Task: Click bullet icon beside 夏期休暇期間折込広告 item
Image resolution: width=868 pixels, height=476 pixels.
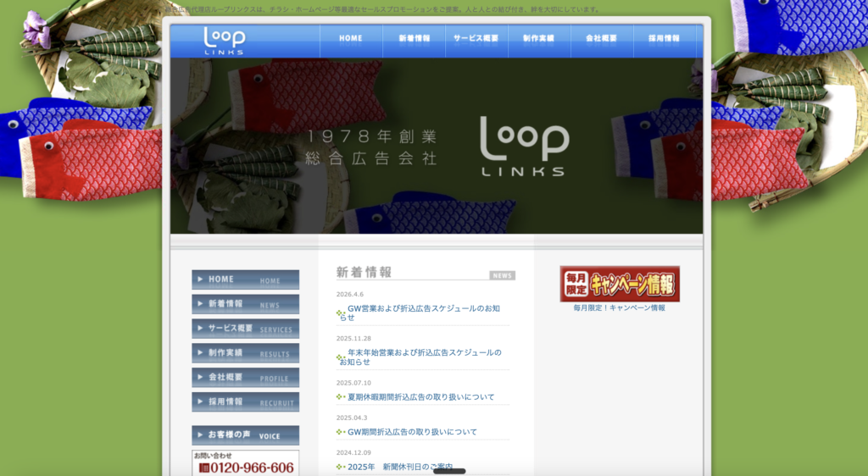Action: tap(341, 397)
